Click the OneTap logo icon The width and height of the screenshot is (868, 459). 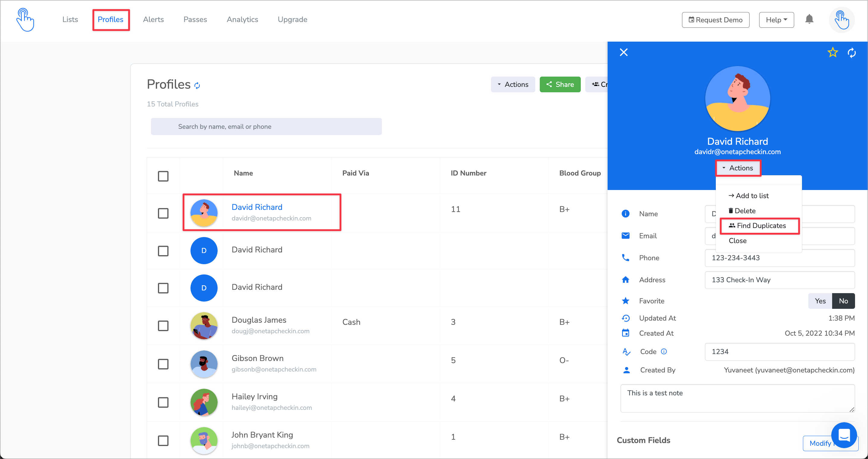click(x=25, y=20)
